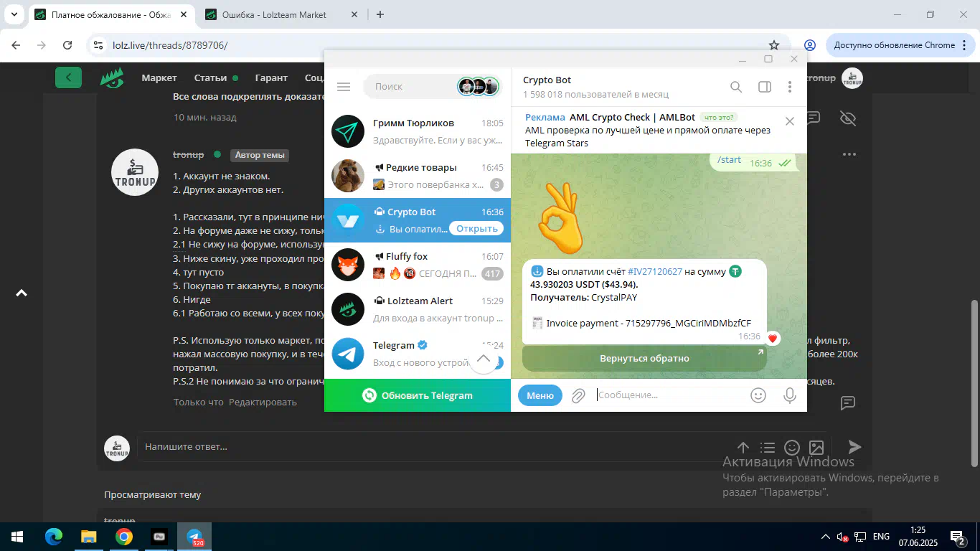980x551 pixels.
Task: Open three-dot menu on tronup's post
Action: (849, 154)
